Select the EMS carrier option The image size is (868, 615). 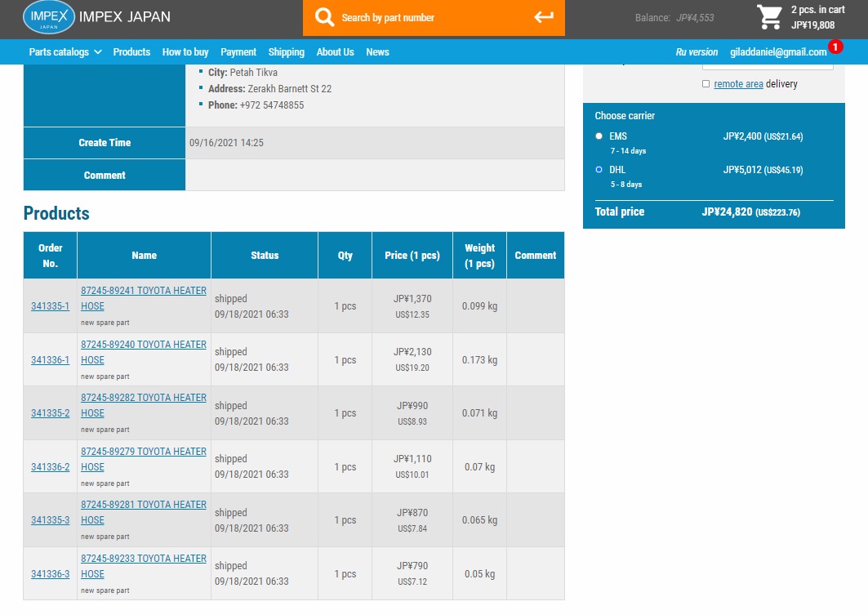[x=599, y=136]
